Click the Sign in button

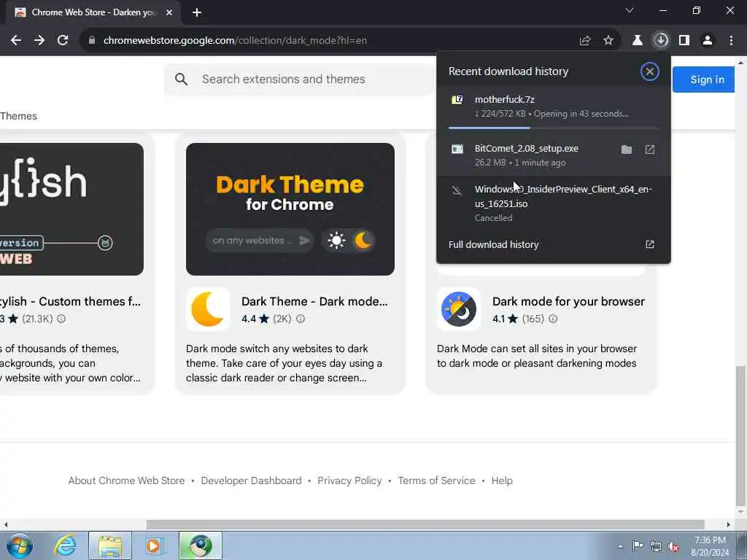click(703, 79)
